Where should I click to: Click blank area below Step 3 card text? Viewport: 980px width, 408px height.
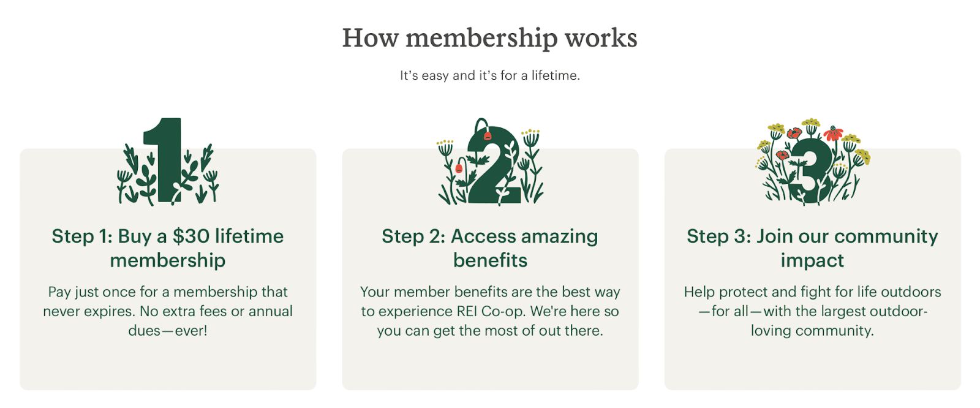[812, 365]
